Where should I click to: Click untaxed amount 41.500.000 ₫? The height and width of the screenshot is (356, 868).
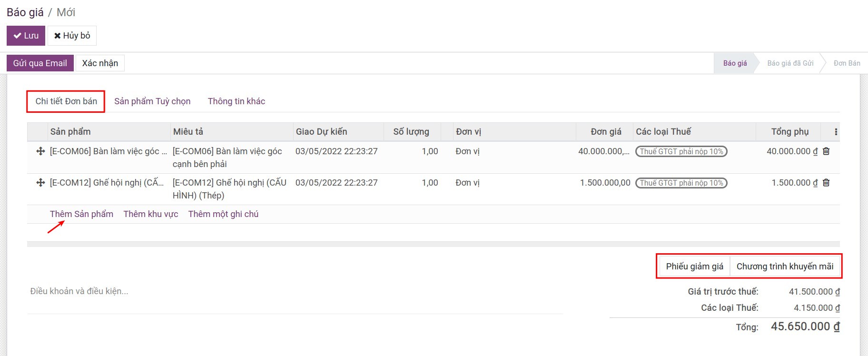[814, 292]
